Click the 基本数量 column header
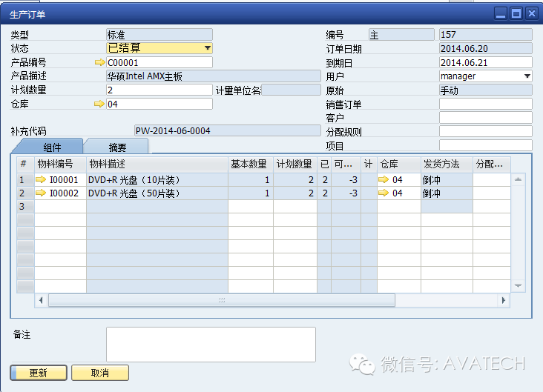Screen dimensions: 543x392 (251, 164)
